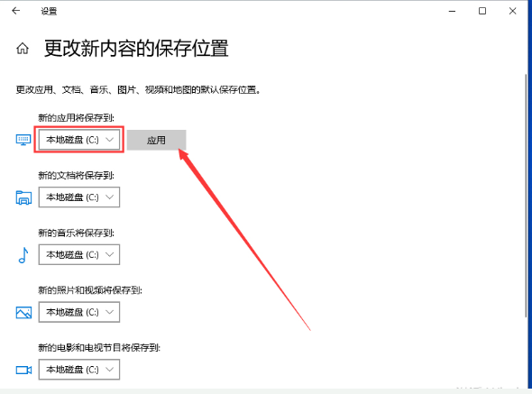The width and height of the screenshot is (532, 394).
Task: Click the page heading 更改新内容的保存位置
Action: click(x=136, y=48)
